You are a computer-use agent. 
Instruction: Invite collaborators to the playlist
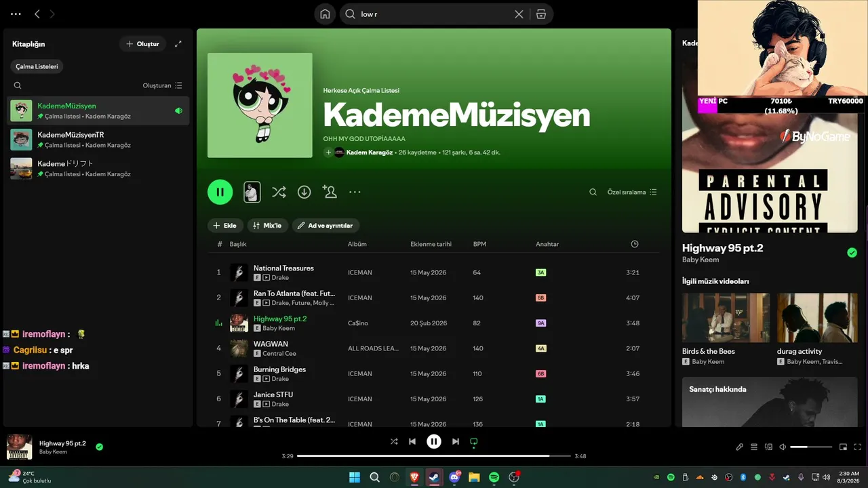(330, 192)
